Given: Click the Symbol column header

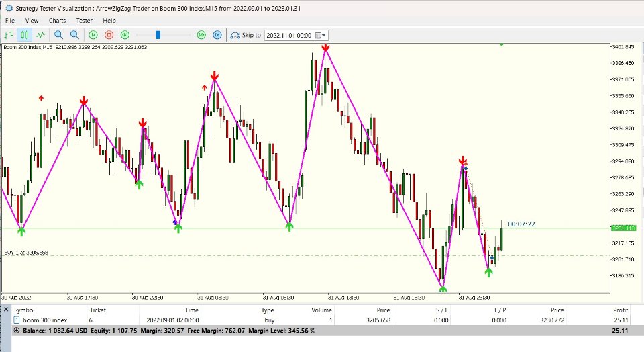Looking at the screenshot, I should coord(24,310).
